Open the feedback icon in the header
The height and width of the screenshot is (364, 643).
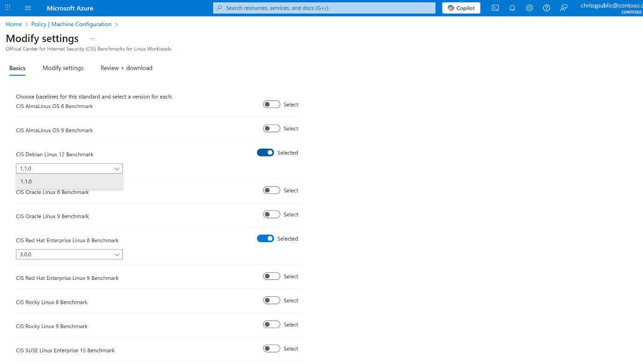564,8
